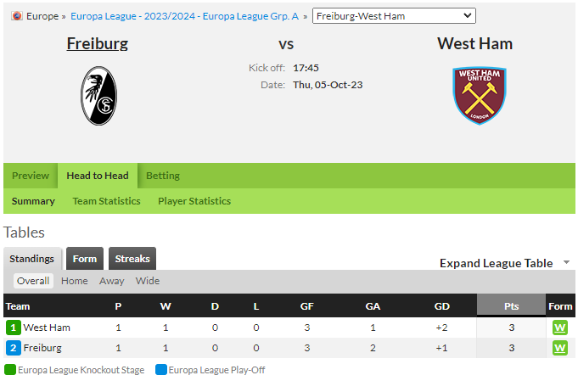This screenshot has width=578, height=392.
Task: Click the Freiburg club crest logo
Action: (x=98, y=96)
